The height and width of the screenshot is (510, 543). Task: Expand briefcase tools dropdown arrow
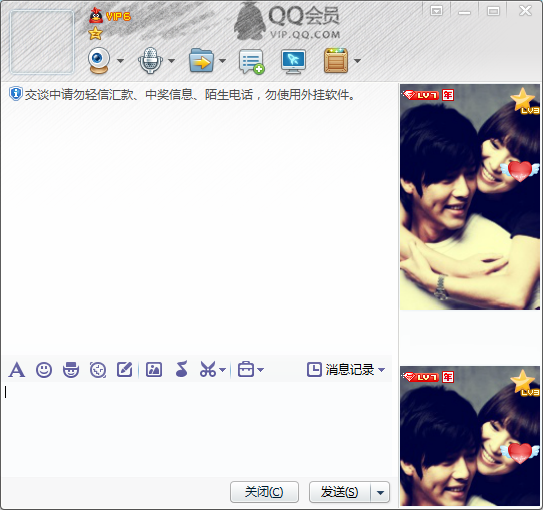261,370
